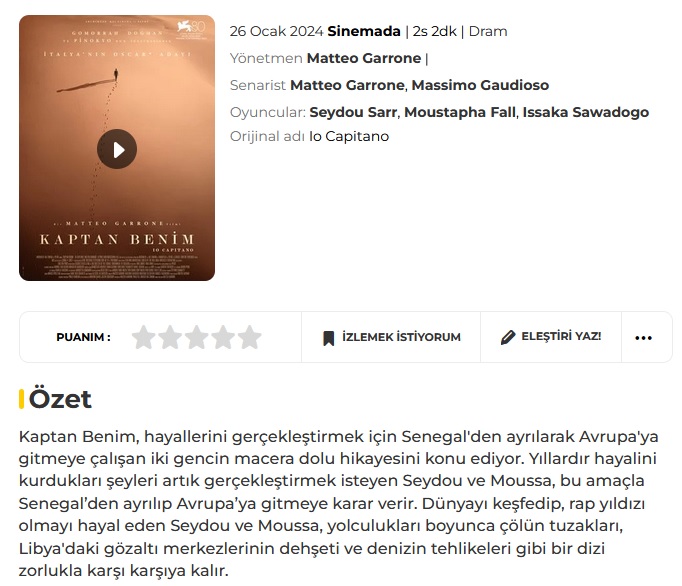The width and height of the screenshot is (682, 586).
Task: Open director Matteo Garrone's page
Action: coord(364,58)
